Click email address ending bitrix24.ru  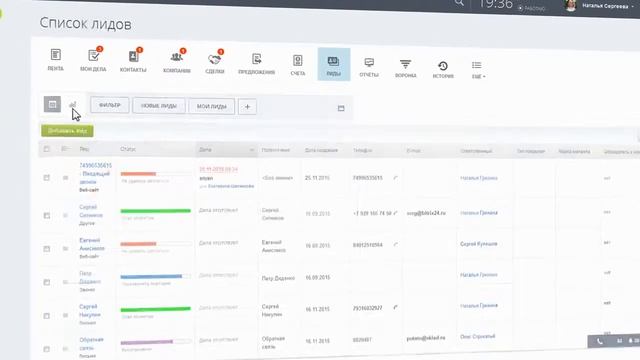(x=426, y=213)
